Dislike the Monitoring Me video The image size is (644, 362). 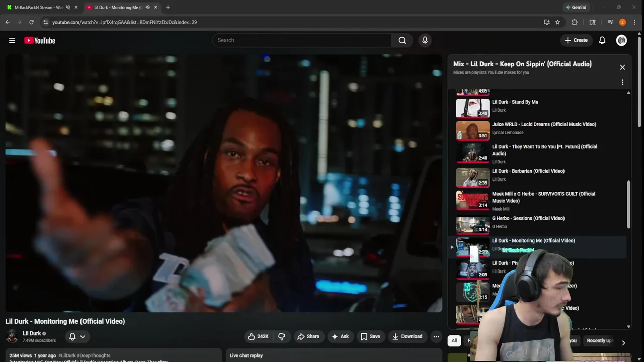click(x=282, y=336)
